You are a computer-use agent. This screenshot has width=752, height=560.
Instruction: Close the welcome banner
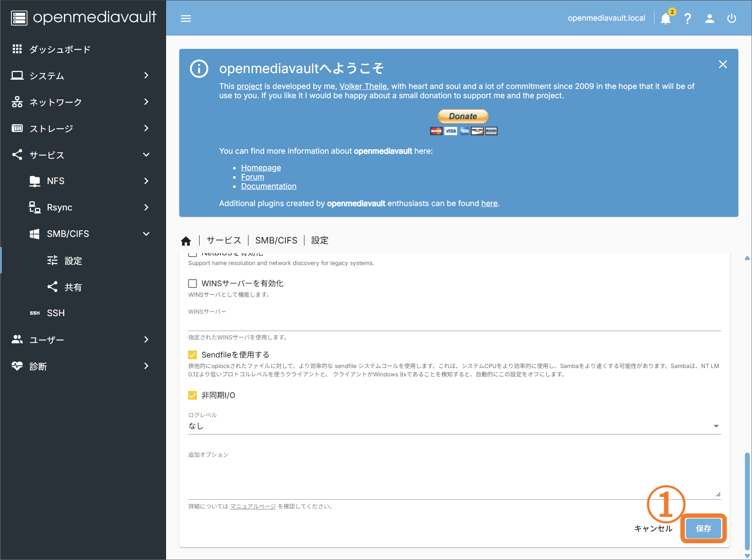tap(723, 64)
